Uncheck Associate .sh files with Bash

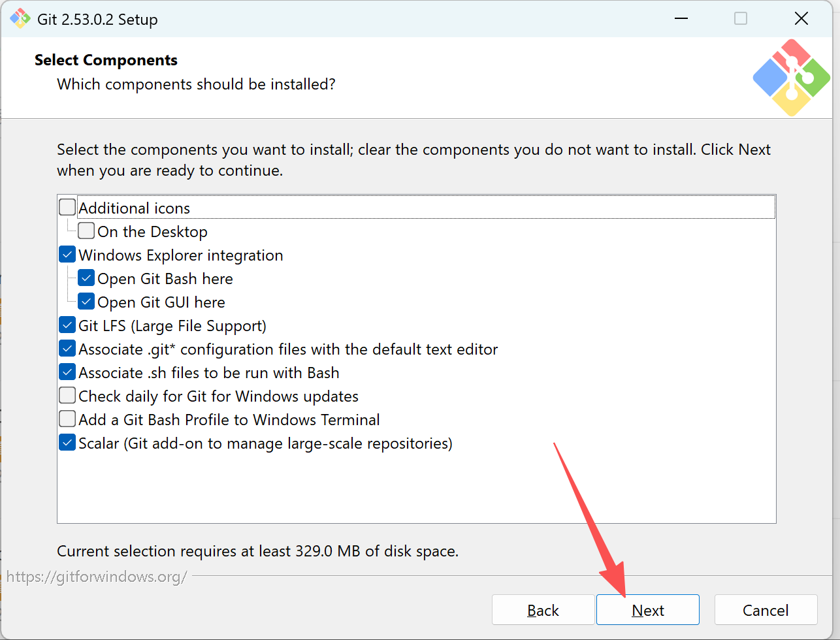[x=67, y=372]
